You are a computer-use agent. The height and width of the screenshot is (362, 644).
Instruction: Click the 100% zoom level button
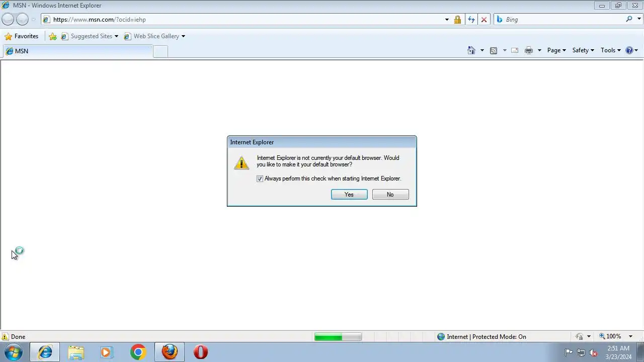coord(610,336)
